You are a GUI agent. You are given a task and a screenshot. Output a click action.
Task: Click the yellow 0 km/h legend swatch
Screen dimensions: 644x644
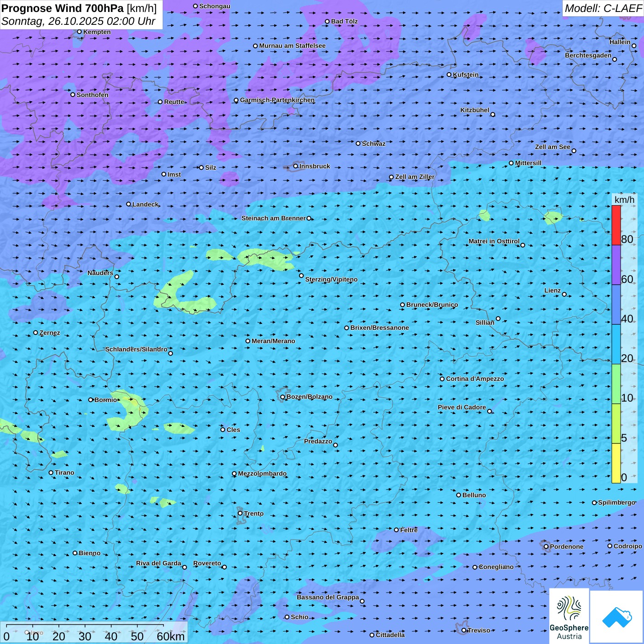616,463
